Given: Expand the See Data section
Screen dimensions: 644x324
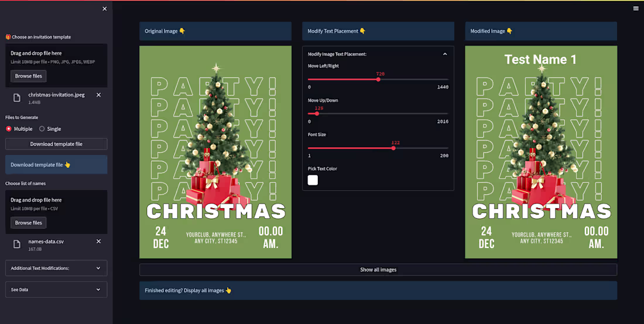Looking at the screenshot, I should pyautogui.click(x=56, y=289).
